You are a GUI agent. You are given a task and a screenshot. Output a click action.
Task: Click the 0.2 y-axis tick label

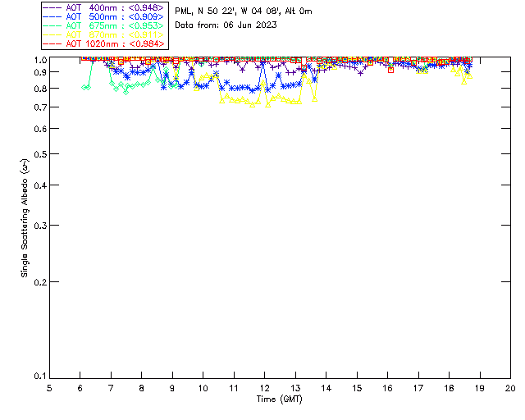coord(40,282)
